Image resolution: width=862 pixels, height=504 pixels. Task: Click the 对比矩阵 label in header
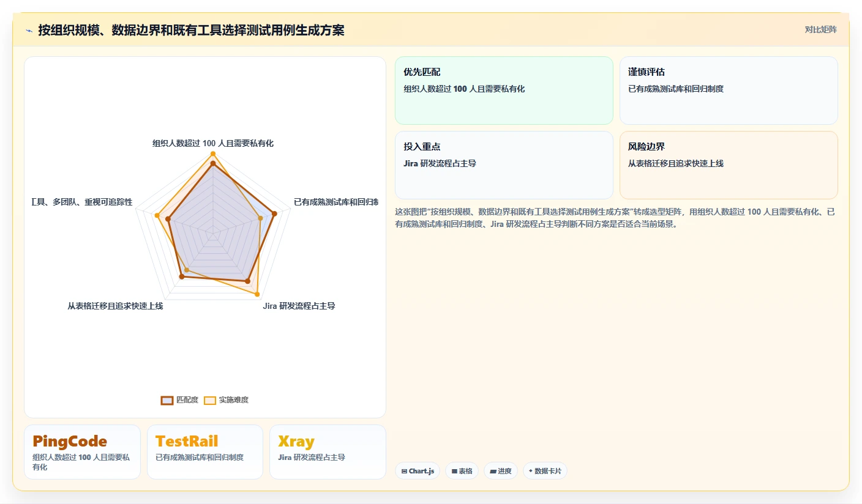[x=820, y=29]
